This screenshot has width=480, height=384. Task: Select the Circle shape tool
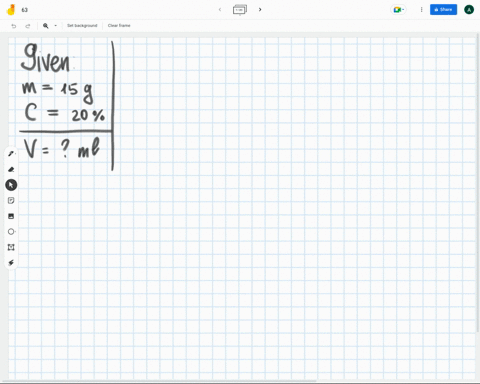click(x=11, y=232)
